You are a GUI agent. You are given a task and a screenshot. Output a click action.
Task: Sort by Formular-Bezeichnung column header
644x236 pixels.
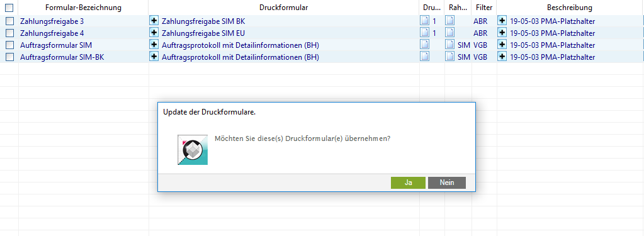[83, 8]
